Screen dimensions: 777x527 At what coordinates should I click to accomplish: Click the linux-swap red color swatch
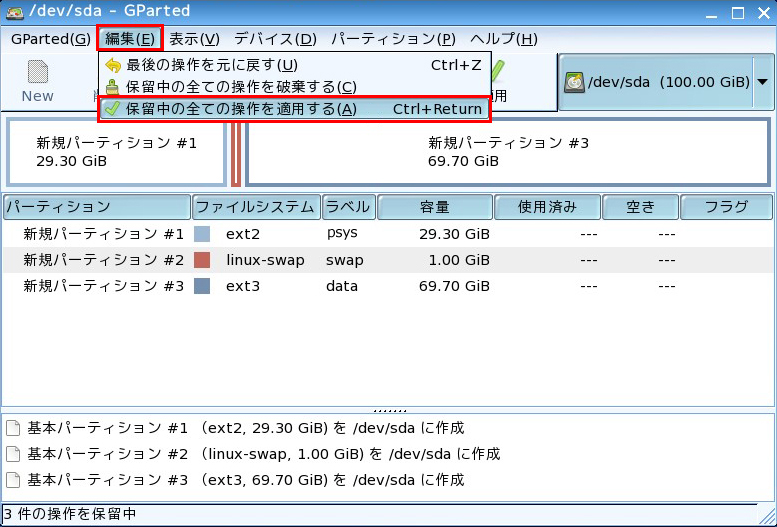pos(202,260)
